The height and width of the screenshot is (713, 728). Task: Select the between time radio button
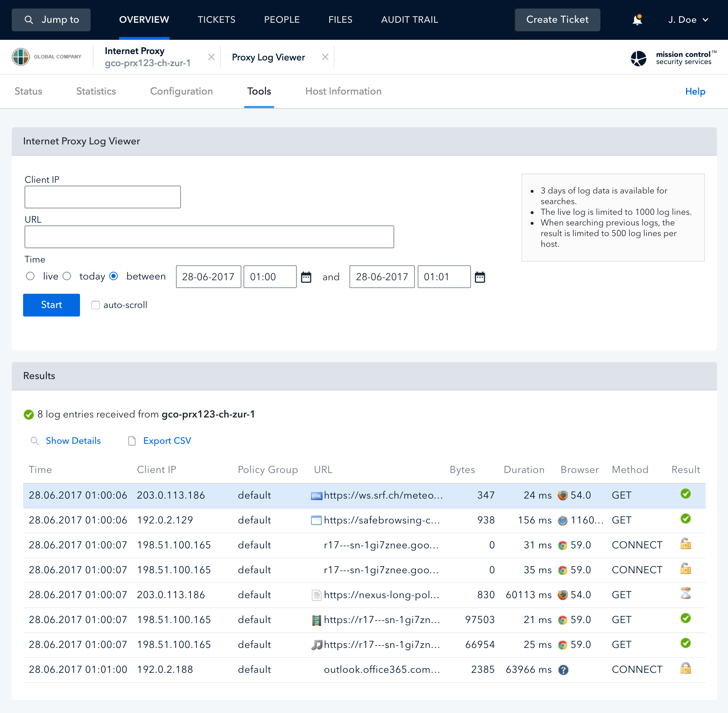click(113, 276)
